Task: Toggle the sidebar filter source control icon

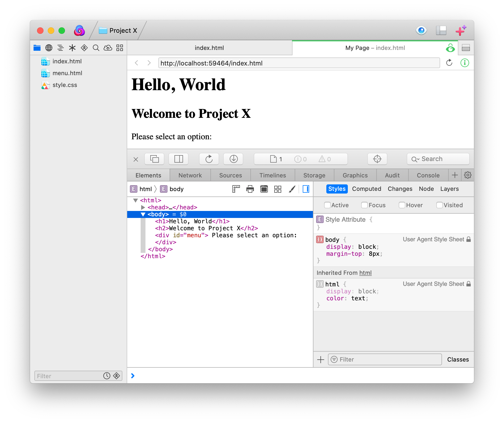Action: [x=116, y=376]
